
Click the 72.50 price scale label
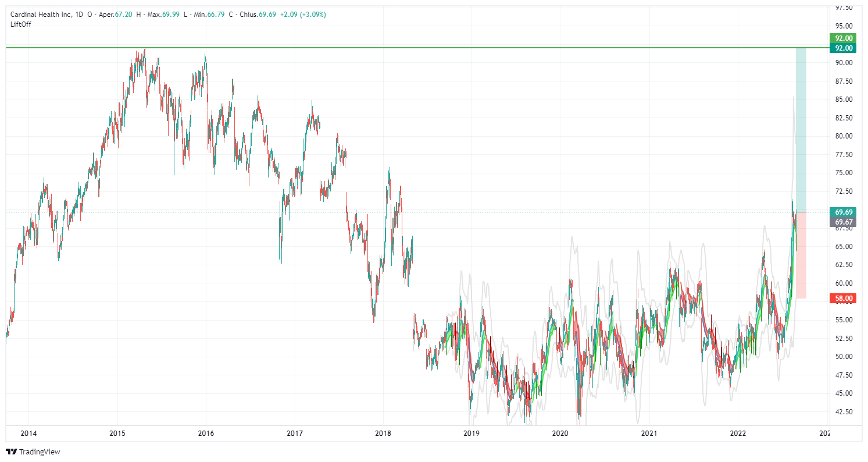[x=844, y=191]
